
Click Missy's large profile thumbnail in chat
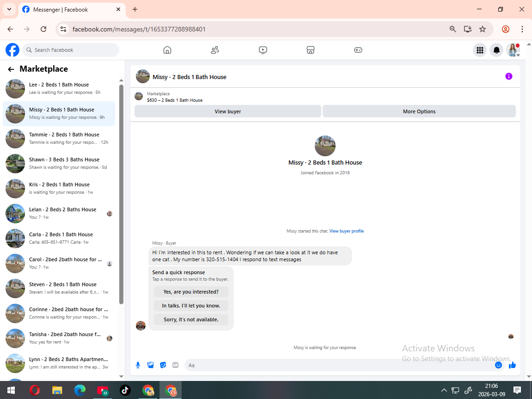click(x=325, y=146)
